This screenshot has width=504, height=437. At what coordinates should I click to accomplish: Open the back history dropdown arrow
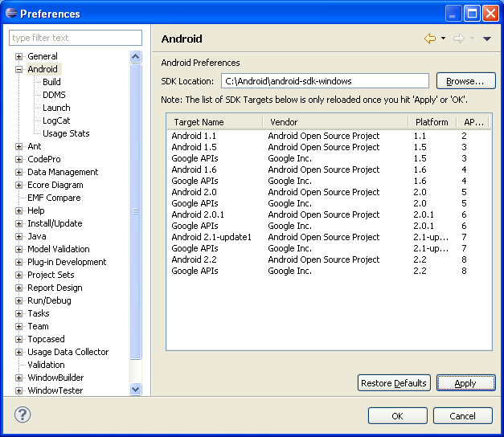tap(443, 39)
